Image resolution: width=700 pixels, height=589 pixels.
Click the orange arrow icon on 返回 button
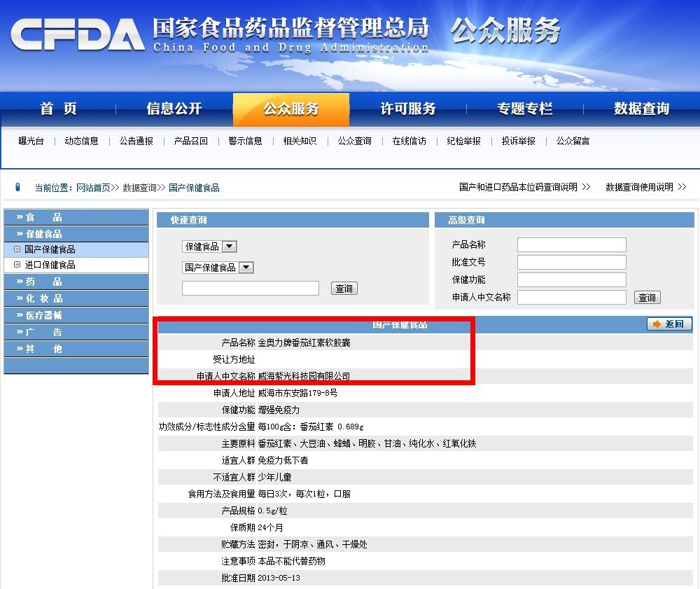[x=657, y=324]
